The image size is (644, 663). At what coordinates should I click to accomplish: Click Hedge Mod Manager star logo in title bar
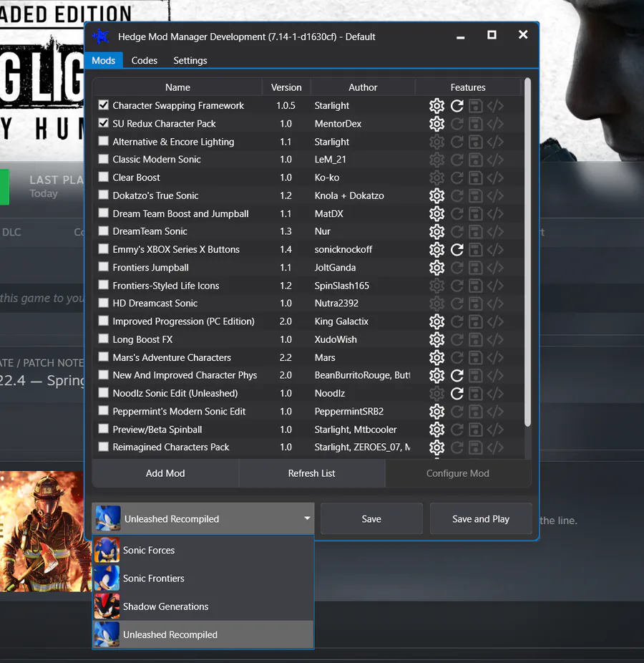pyautogui.click(x=101, y=37)
